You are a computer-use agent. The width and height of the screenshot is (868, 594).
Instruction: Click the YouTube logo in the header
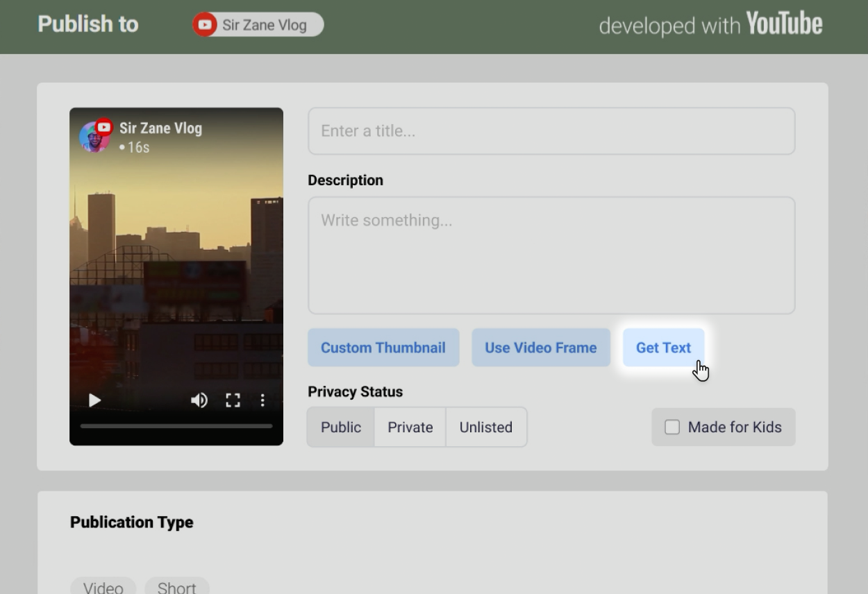tap(784, 25)
